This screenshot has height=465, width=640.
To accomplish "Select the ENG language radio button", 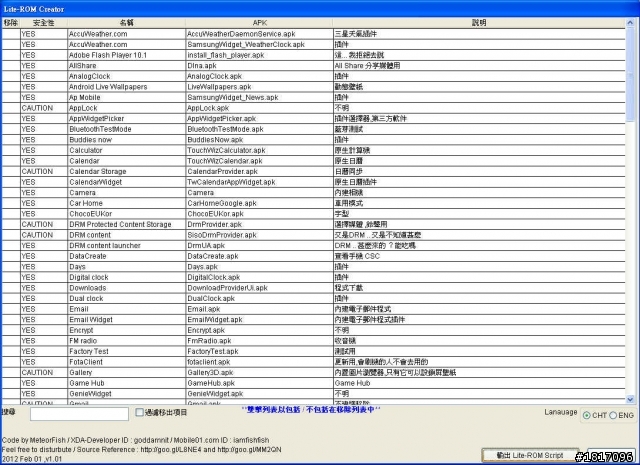I will pyautogui.click(x=613, y=415).
